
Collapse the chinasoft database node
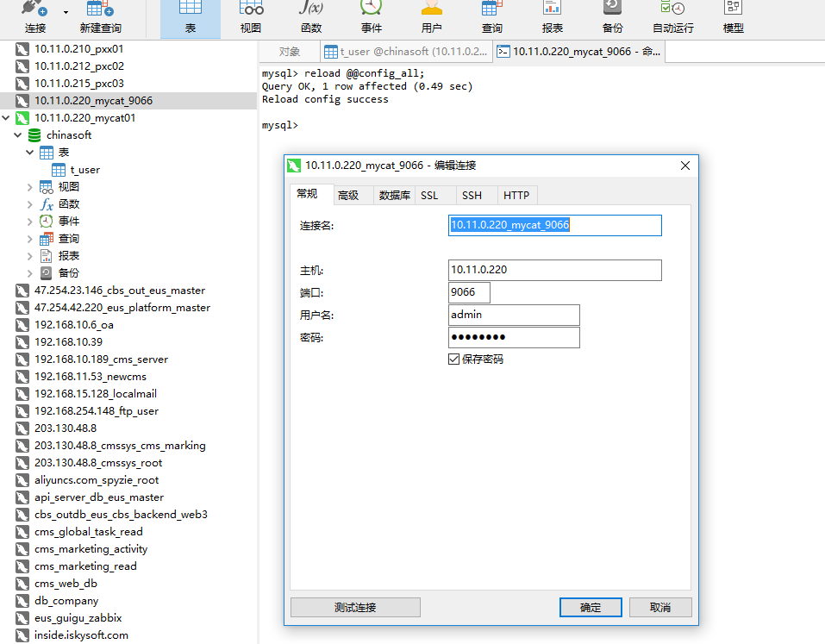tap(18, 135)
